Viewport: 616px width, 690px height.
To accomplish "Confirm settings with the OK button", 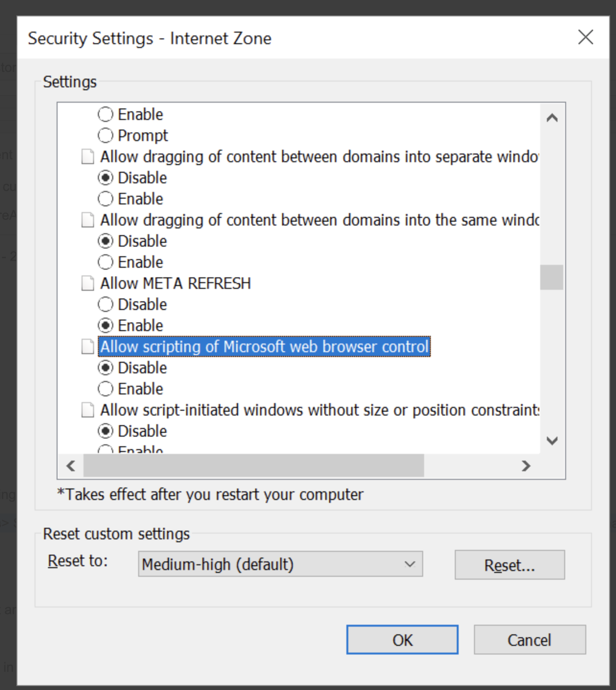I will pos(402,640).
